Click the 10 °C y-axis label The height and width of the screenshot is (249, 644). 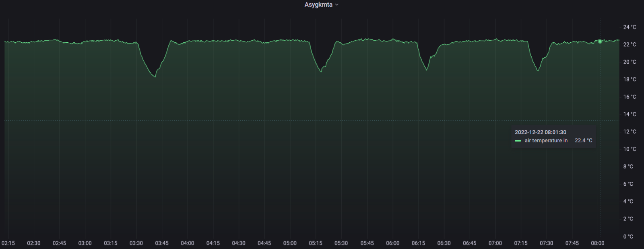coord(630,149)
